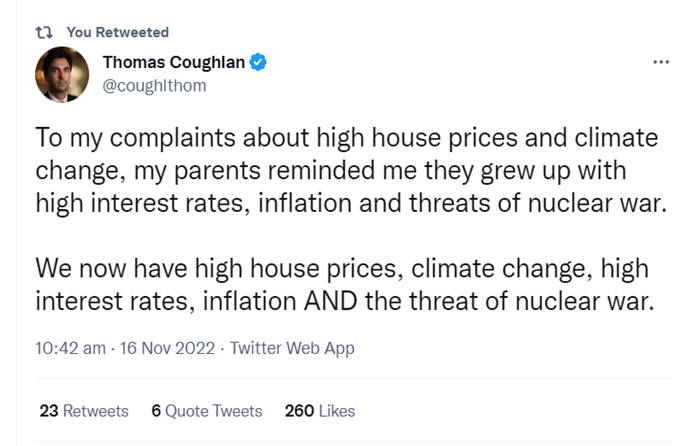The width and height of the screenshot is (678, 446).
Task: Open Thomas Coughlan's profile picture
Action: [61, 74]
